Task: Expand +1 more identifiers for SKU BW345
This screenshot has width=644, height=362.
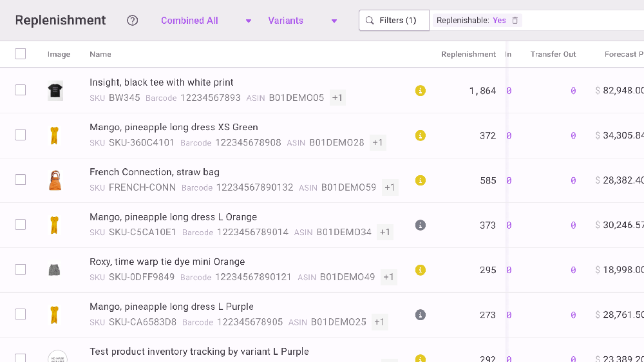Action: [x=337, y=98]
